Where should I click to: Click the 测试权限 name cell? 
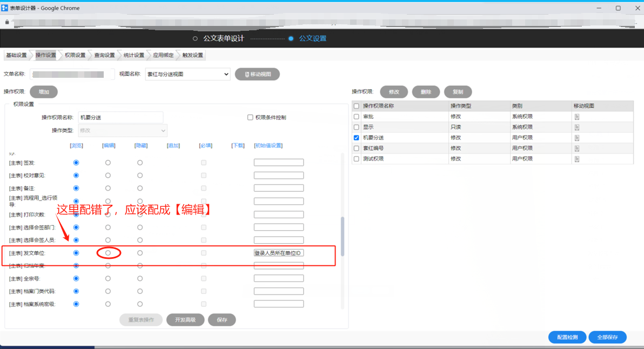point(405,159)
